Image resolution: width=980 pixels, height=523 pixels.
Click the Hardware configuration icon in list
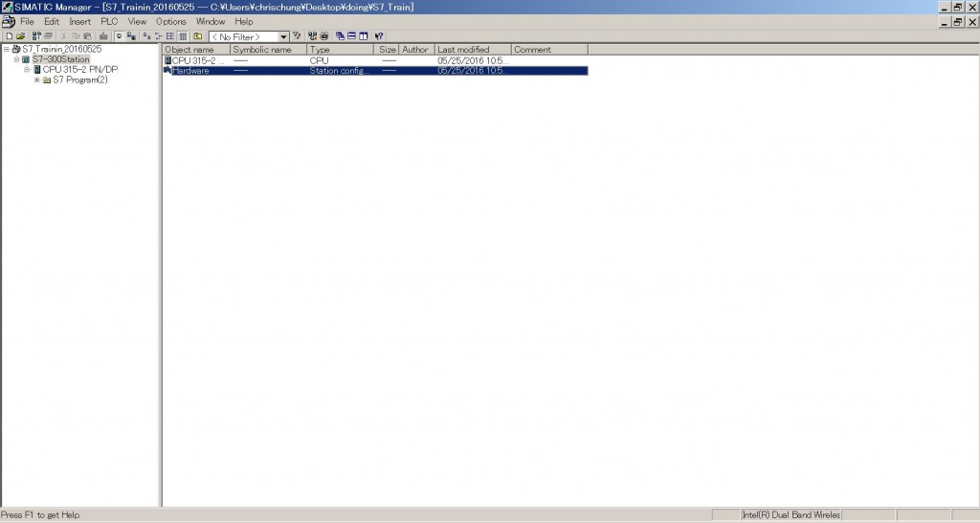click(167, 71)
